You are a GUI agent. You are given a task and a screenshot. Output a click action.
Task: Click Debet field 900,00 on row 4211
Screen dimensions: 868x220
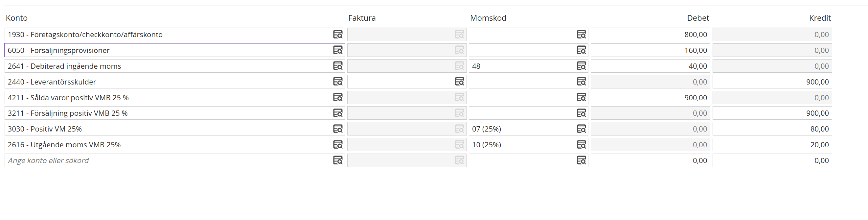[650, 98]
